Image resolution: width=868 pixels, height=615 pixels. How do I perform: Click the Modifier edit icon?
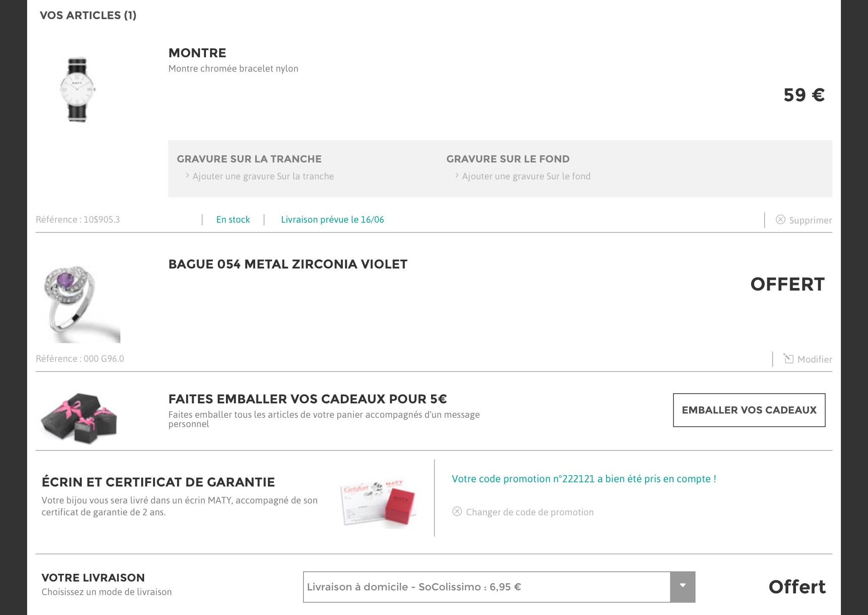pyautogui.click(x=788, y=358)
